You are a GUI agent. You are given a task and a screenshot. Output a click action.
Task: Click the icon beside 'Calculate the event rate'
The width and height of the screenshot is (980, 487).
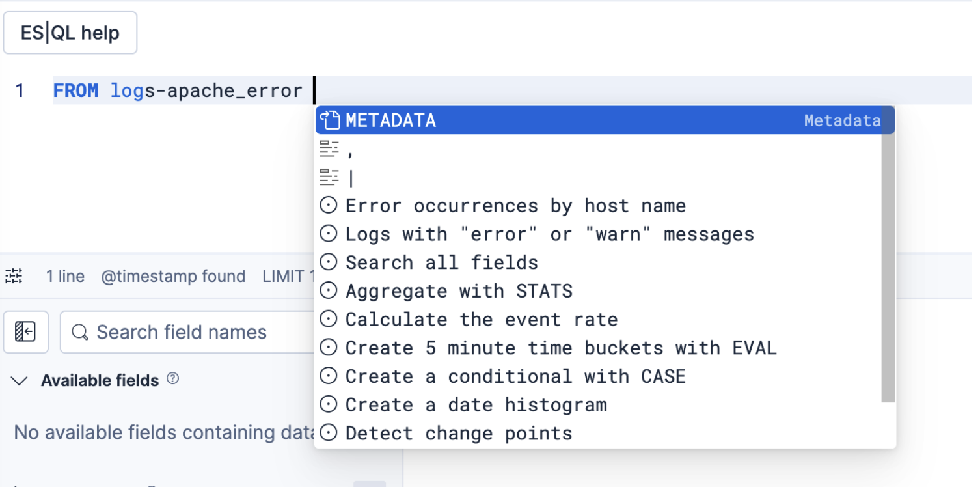point(329,319)
